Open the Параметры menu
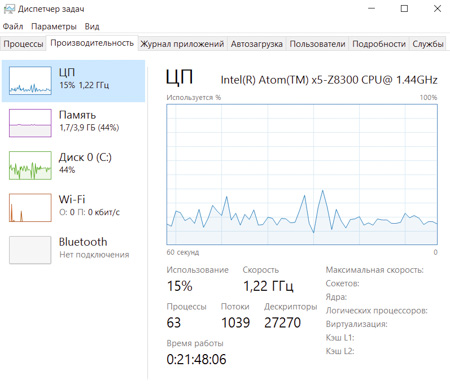This screenshot has width=450, height=384. click(54, 26)
